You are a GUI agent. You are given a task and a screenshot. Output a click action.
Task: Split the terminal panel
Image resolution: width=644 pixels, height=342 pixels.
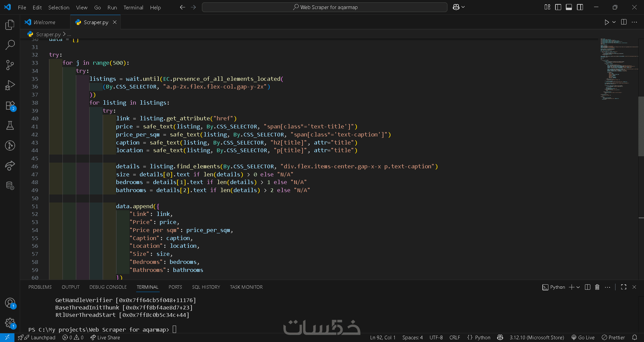[x=588, y=287]
